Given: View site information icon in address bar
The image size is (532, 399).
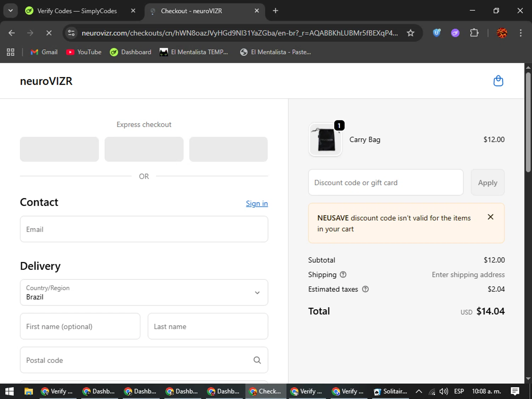Looking at the screenshot, I should pos(71,33).
